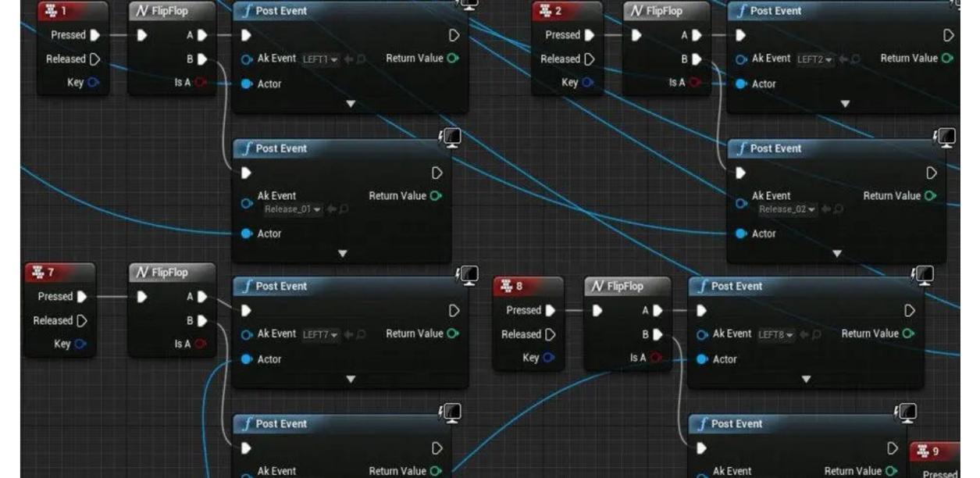Screen dimensions: 980x478
Task: Click the monitor icon on Release_01 Post Event
Action: [x=451, y=138]
